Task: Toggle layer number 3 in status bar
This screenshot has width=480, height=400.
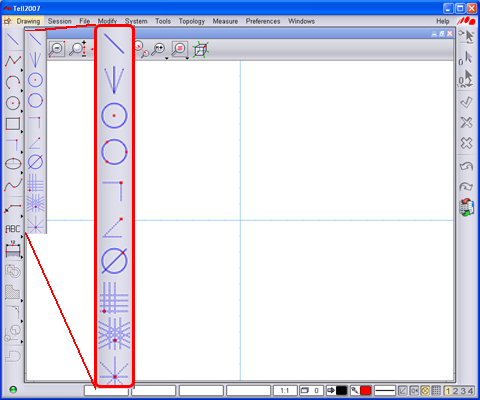Action: click(463, 391)
